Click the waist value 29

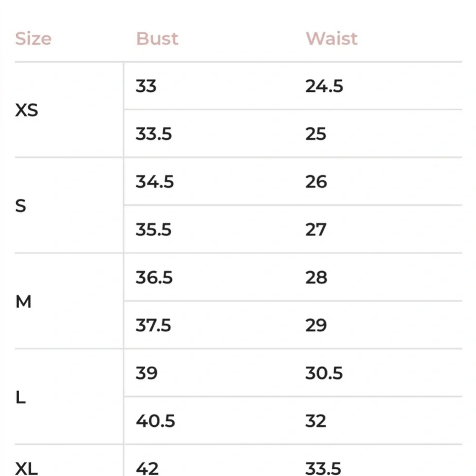316,325
